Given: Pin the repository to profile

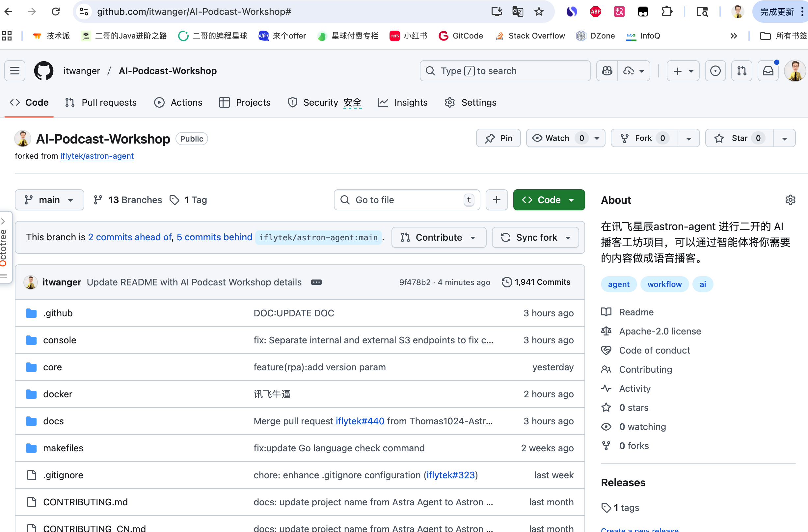Looking at the screenshot, I should coord(498,138).
